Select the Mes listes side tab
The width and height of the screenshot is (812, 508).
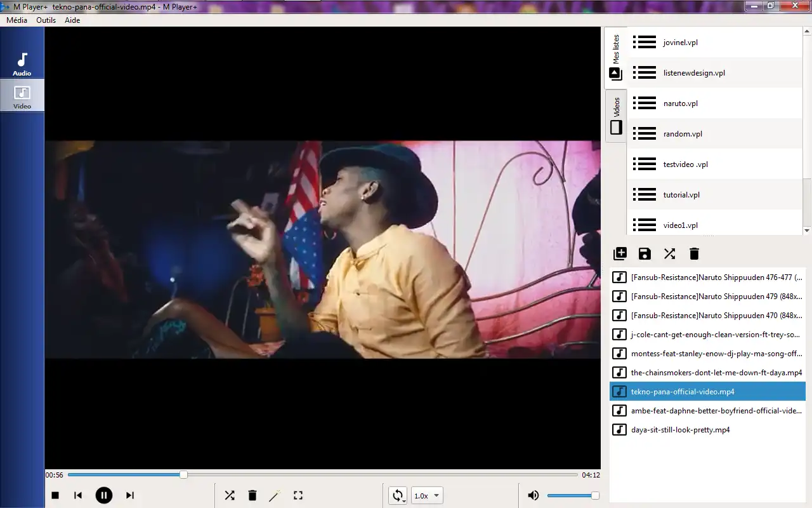615,58
